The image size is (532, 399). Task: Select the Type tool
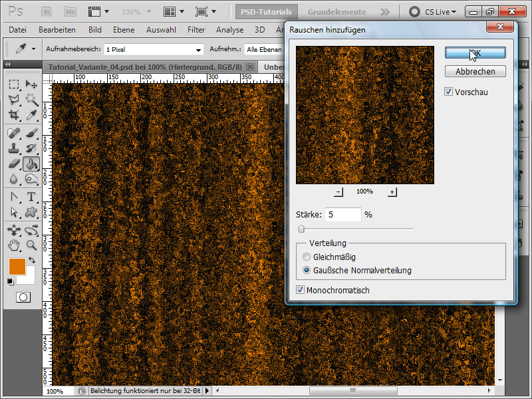point(31,197)
